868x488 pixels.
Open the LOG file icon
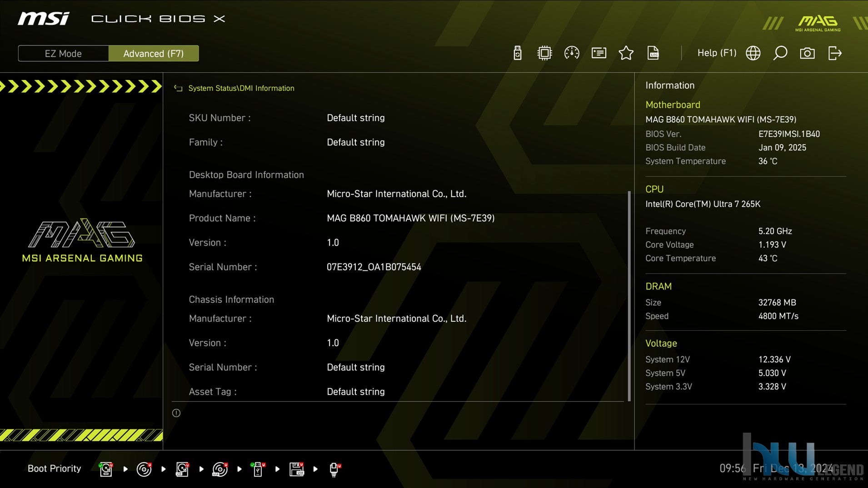653,53
